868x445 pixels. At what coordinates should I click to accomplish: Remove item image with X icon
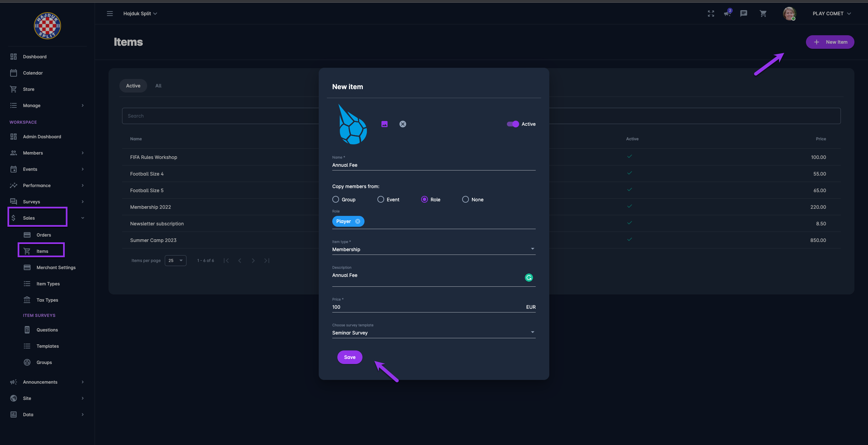click(402, 124)
